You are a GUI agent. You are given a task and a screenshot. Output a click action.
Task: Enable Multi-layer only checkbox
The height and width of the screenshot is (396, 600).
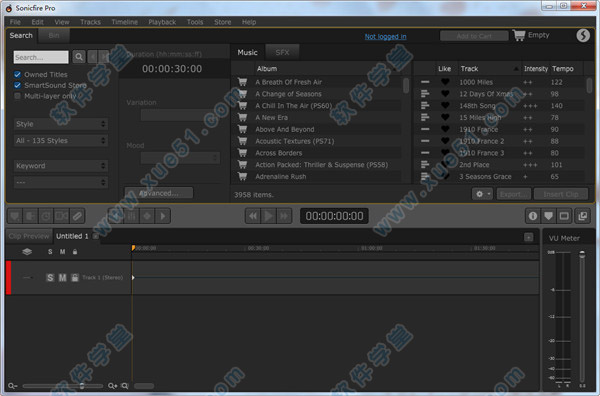[x=17, y=96]
